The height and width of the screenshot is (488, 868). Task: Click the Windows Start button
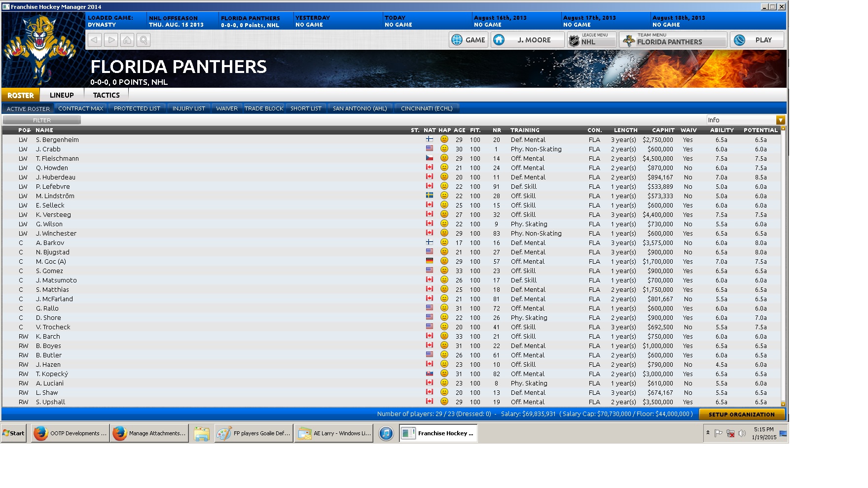tap(14, 433)
